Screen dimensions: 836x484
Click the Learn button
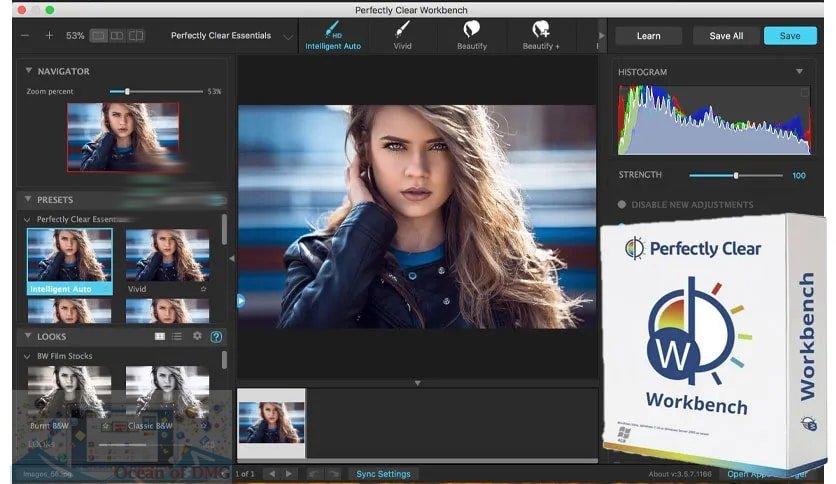click(x=648, y=36)
